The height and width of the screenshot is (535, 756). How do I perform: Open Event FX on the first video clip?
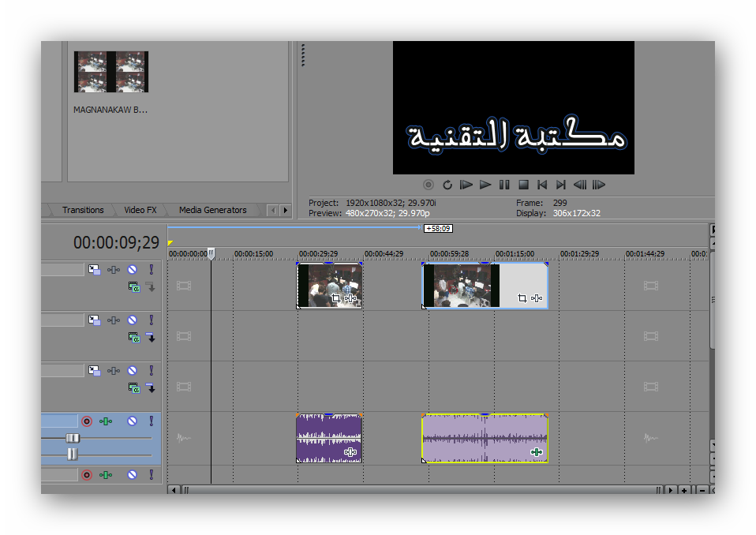(x=350, y=298)
